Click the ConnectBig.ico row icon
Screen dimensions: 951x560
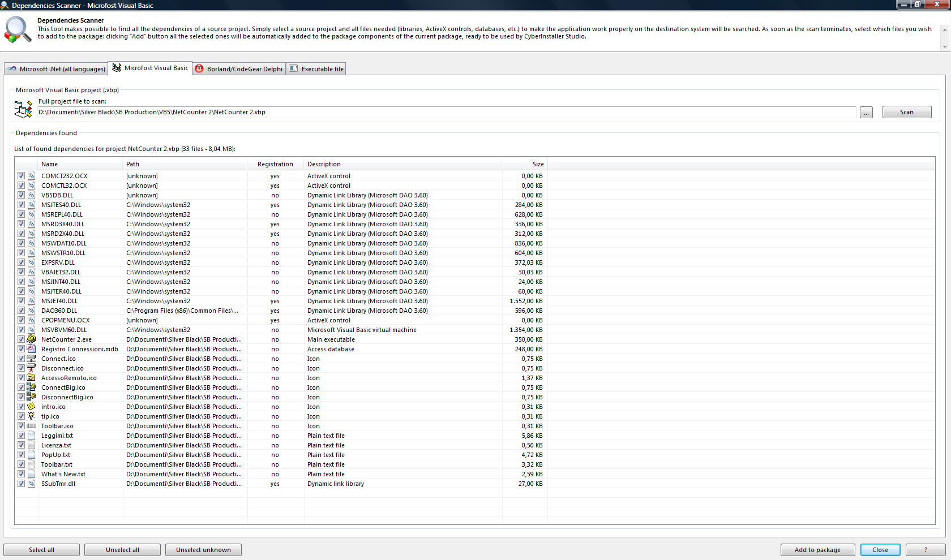[31, 387]
